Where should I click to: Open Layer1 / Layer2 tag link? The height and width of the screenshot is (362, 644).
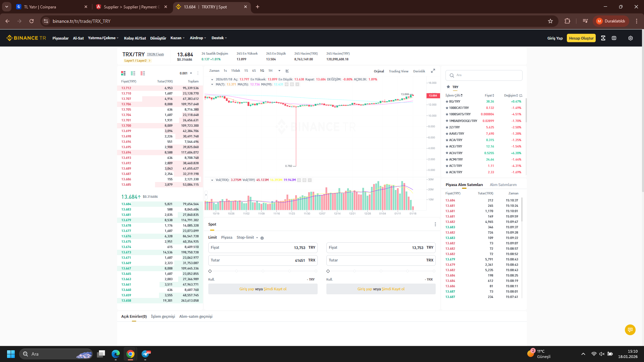(137, 61)
